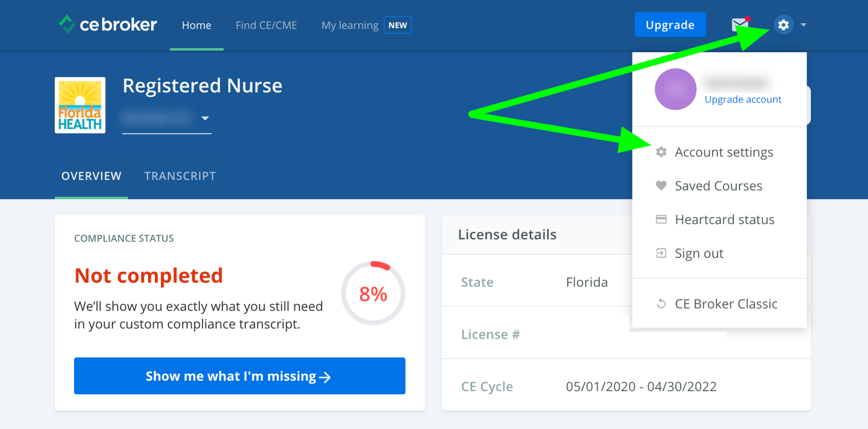
Task: Click the Florida state value
Action: point(587,282)
